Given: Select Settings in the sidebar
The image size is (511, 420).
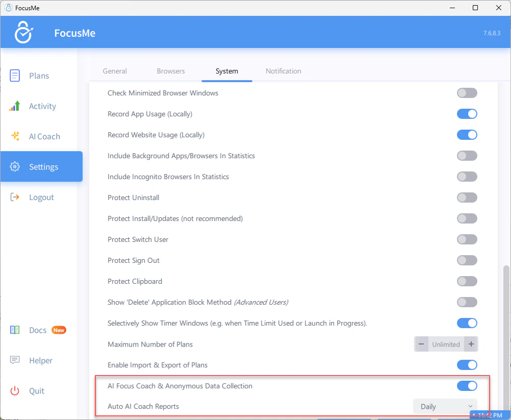Looking at the screenshot, I should (41, 166).
